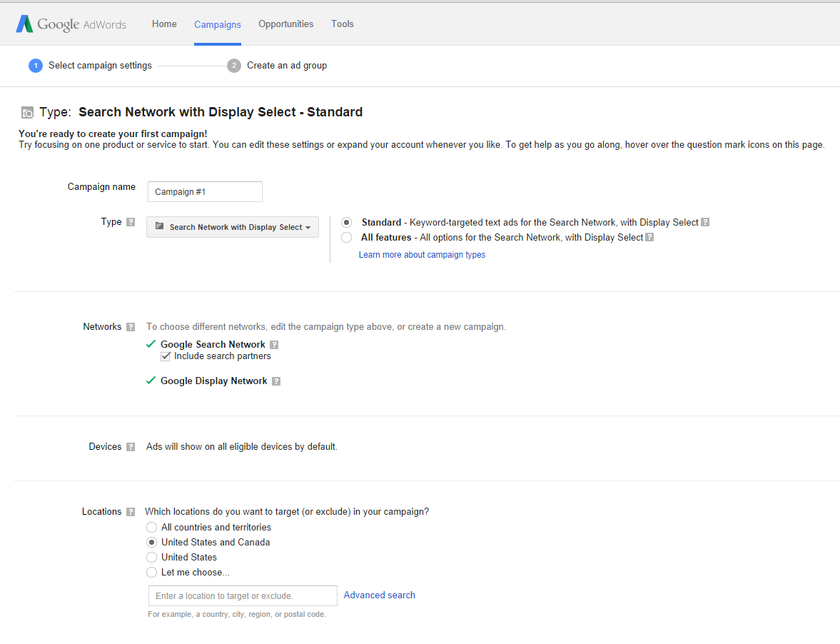Open Search Network with Display Select dropdown
Screen dimensions: 840x644
click(x=233, y=227)
